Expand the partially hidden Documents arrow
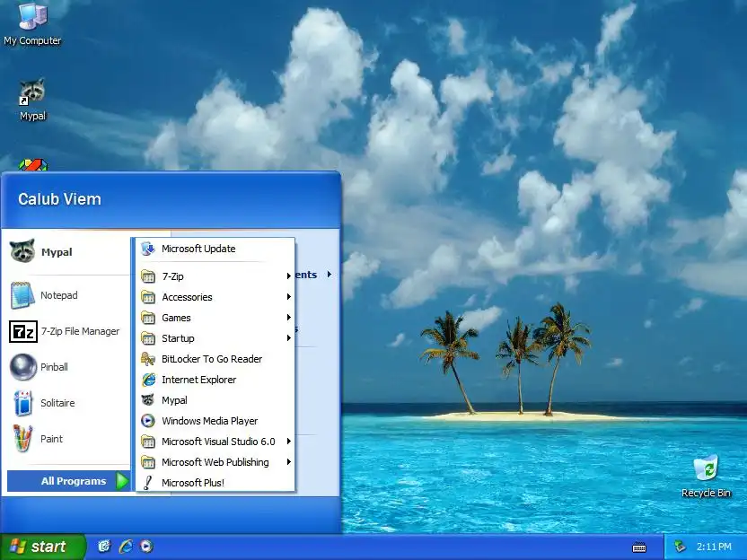Screen dimensions: 747x560 point(330,275)
